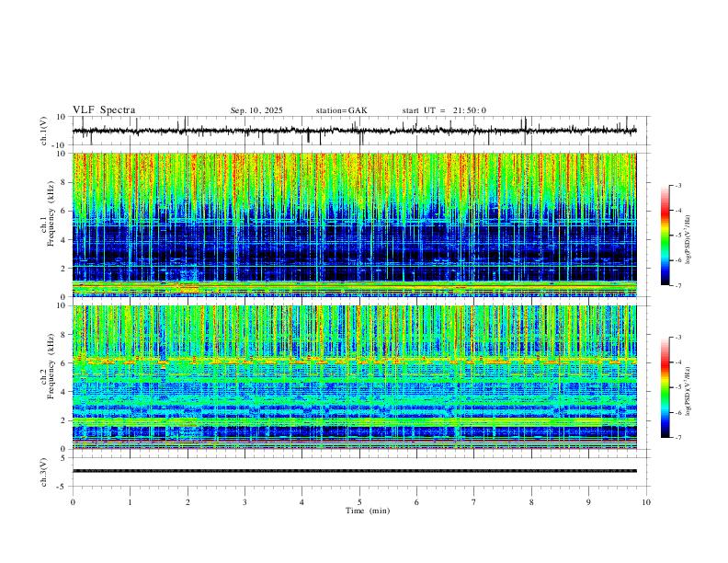728x563 pixels.
Task: Click the ch.1 spectrogram panel
Action: (x=354, y=224)
